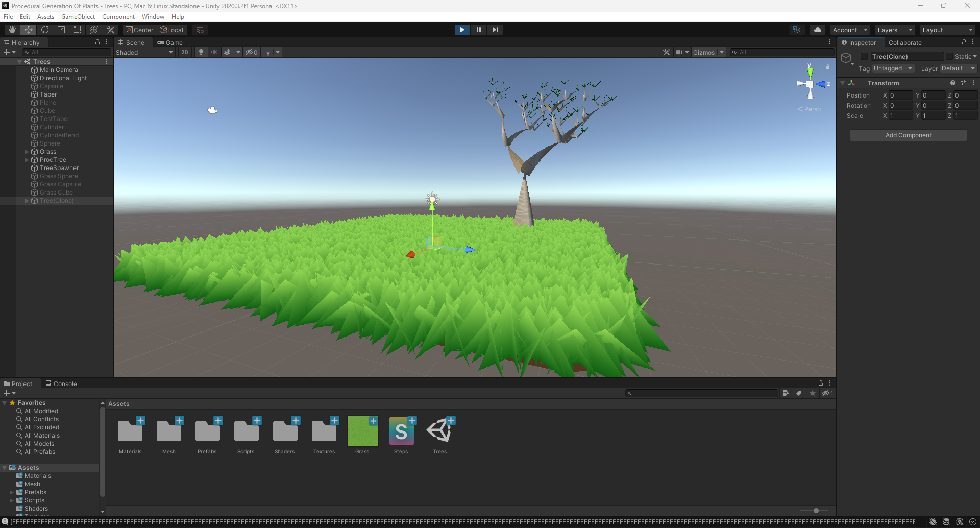Enter Play mode

click(x=462, y=29)
